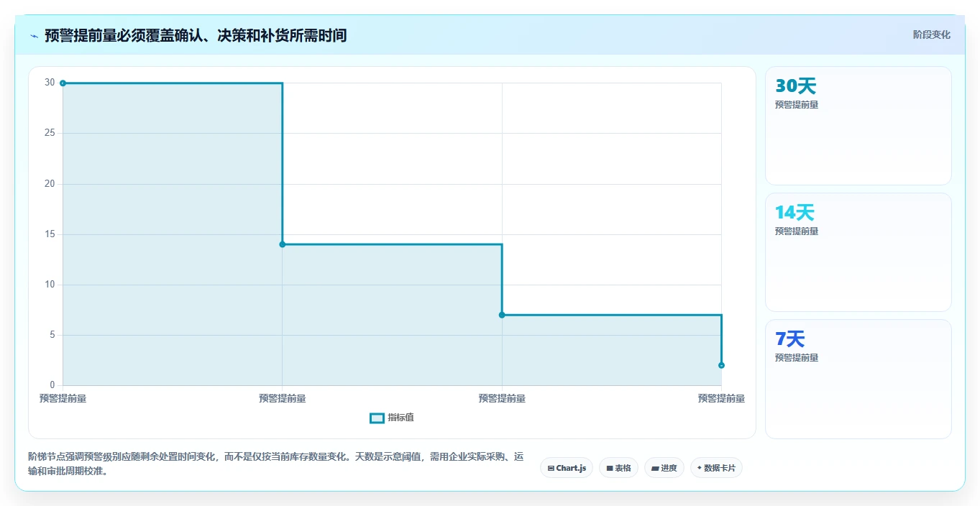Click the y-axis label 0
The width and height of the screenshot is (980, 506).
coord(52,385)
